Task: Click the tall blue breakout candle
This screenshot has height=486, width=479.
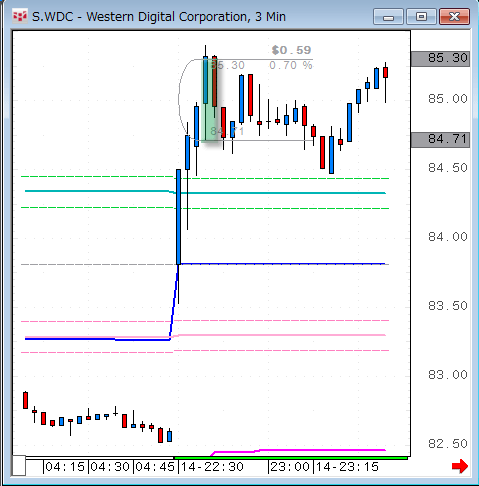Action: pyautogui.click(x=179, y=217)
